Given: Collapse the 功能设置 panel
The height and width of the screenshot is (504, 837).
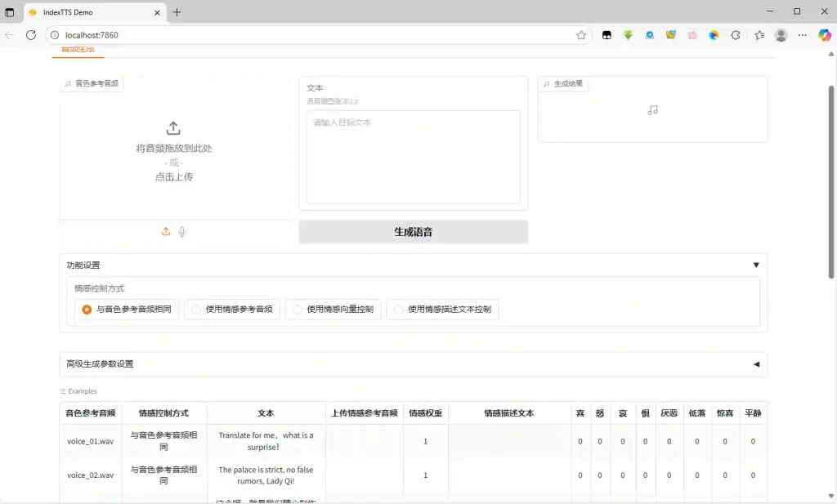Looking at the screenshot, I should click(x=755, y=264).
